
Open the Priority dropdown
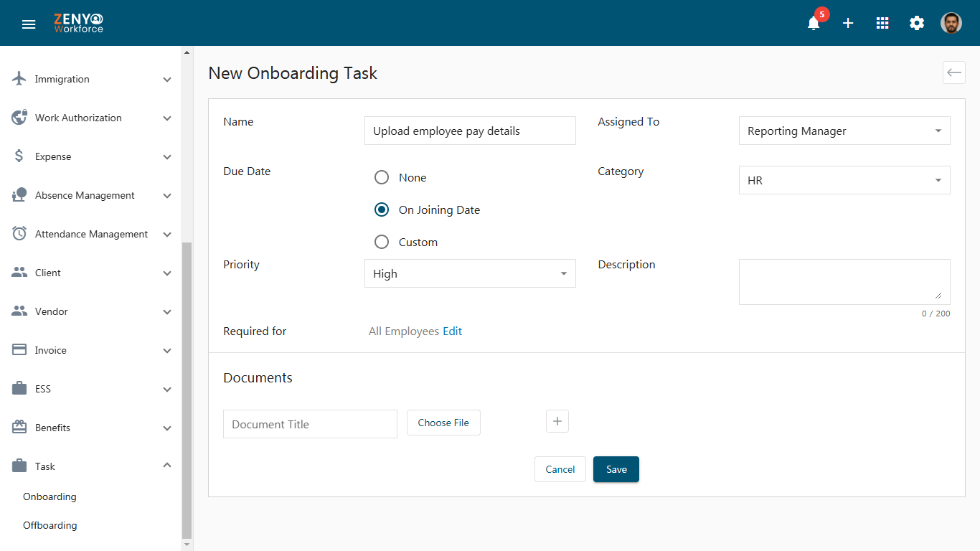(470, 273)
